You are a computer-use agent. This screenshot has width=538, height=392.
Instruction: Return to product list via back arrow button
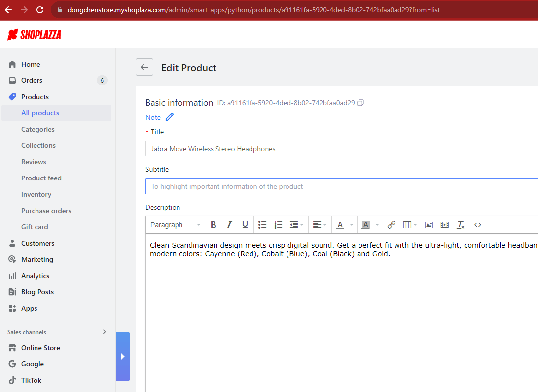pos(144,67)
